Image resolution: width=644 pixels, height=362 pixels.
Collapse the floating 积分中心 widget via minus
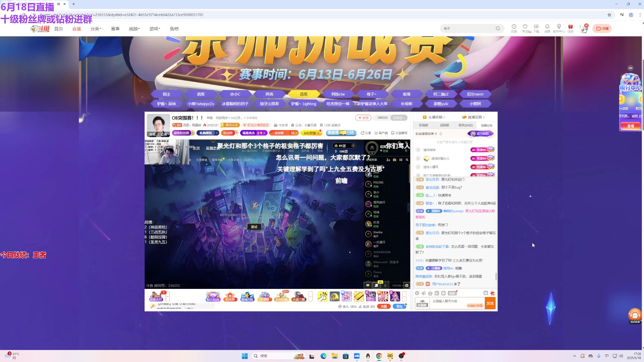(631, 68)
